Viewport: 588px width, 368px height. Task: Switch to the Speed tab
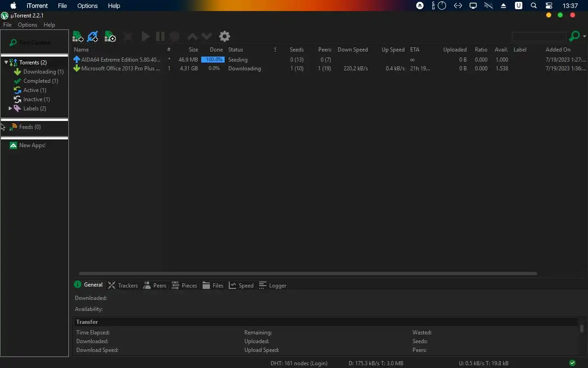(x=241, y=286)
